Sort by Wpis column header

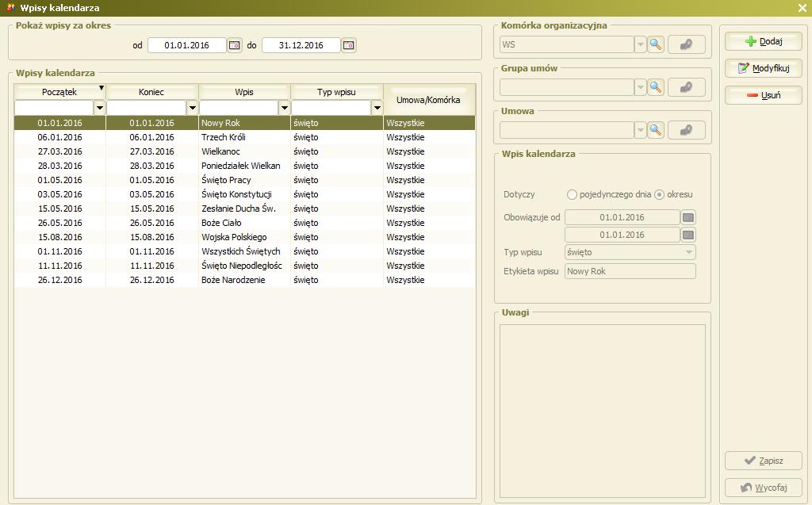[x=244, y=92]
